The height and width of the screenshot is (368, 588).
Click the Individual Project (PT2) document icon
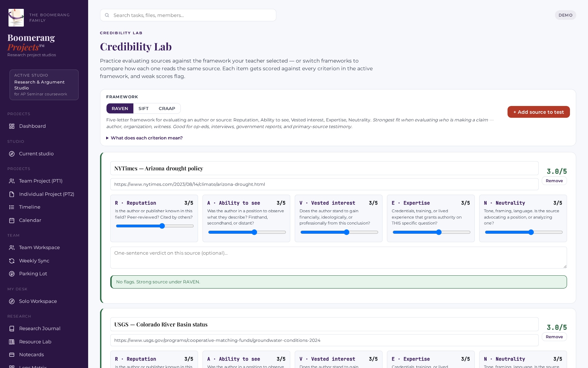(12, 194)
